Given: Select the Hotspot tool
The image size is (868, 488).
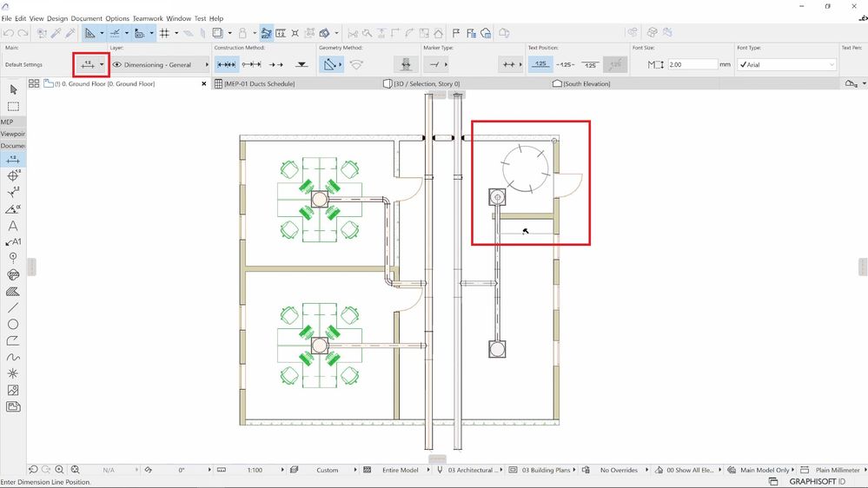Looking at the screenshot, I should (x=13, y=373).
